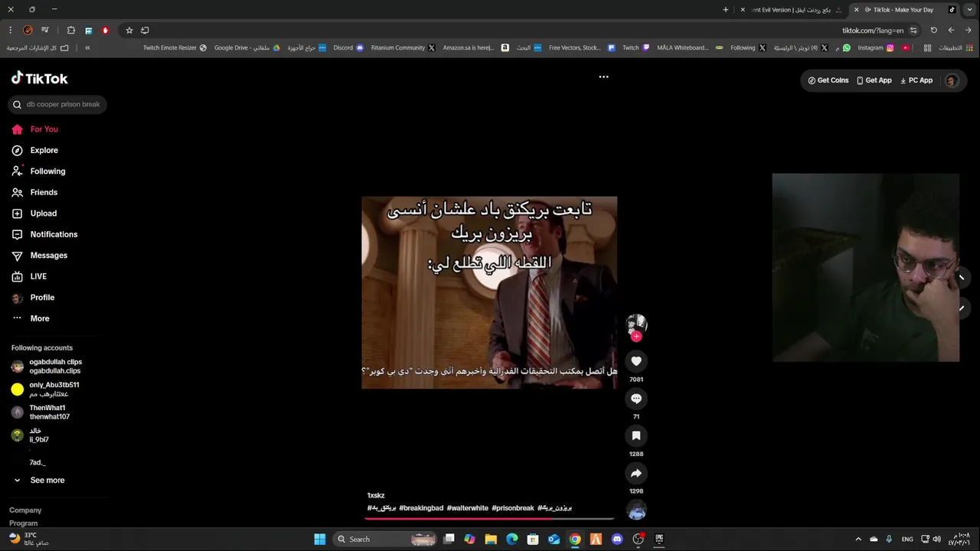Bookmark page with star icon
This screenshot has width=980, height=551.
click(129, 31)
